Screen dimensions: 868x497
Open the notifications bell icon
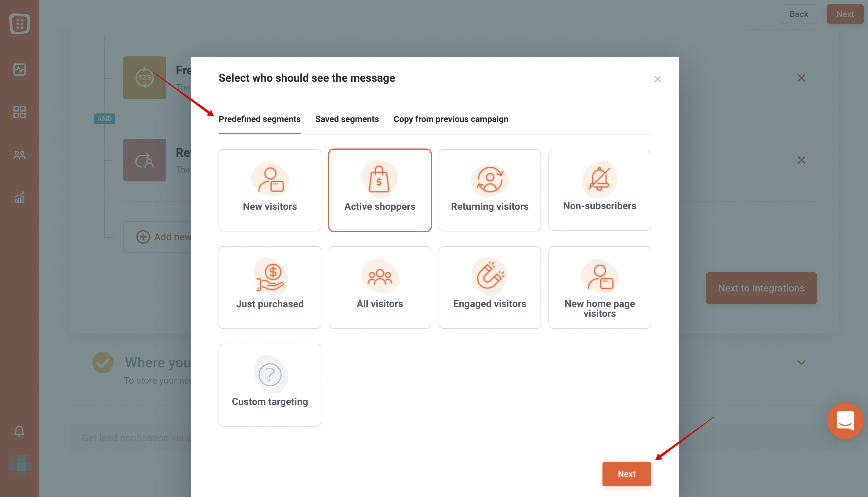(20, 431)
